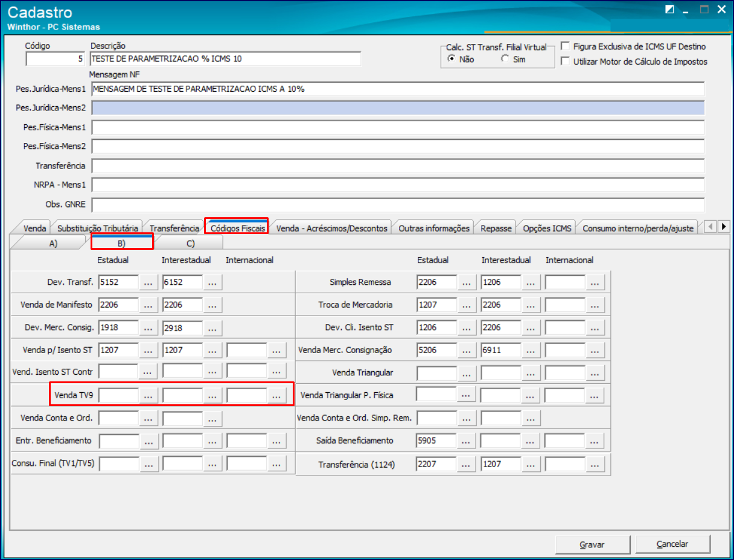The image size is (734, 560).
Task: Switch to the Transferência tab
Action: [174, 228]
